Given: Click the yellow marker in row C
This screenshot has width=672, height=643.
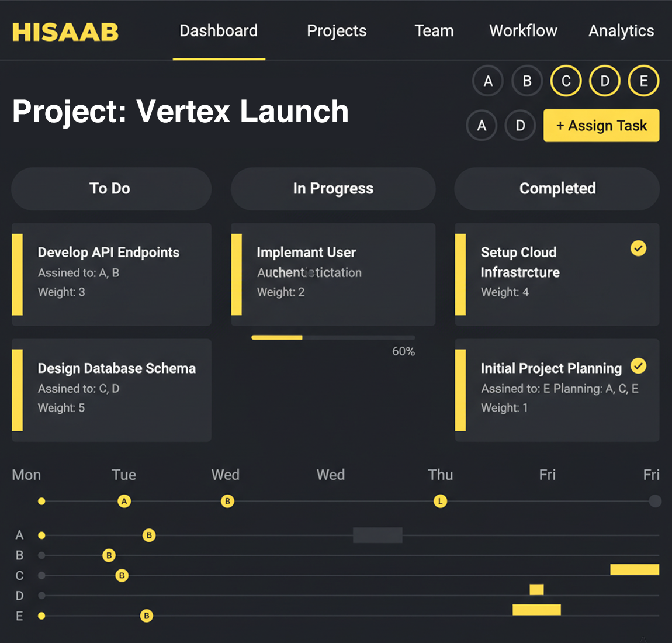Looking at the screenshot, I should [x=122, y=575].
